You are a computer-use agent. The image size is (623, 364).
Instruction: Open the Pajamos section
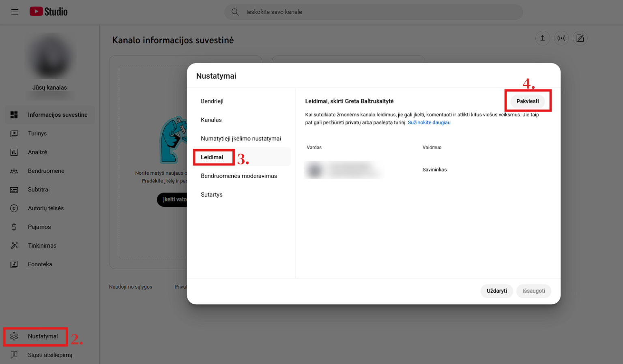[x=39, y=227]
